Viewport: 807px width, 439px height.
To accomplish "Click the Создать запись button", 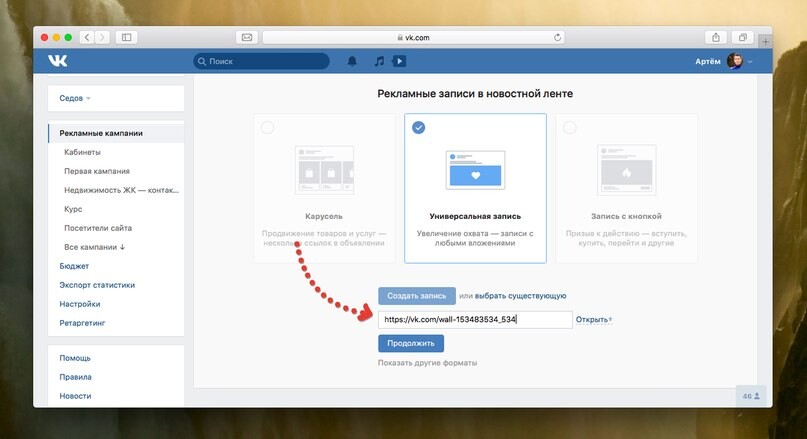I will 417,296.
